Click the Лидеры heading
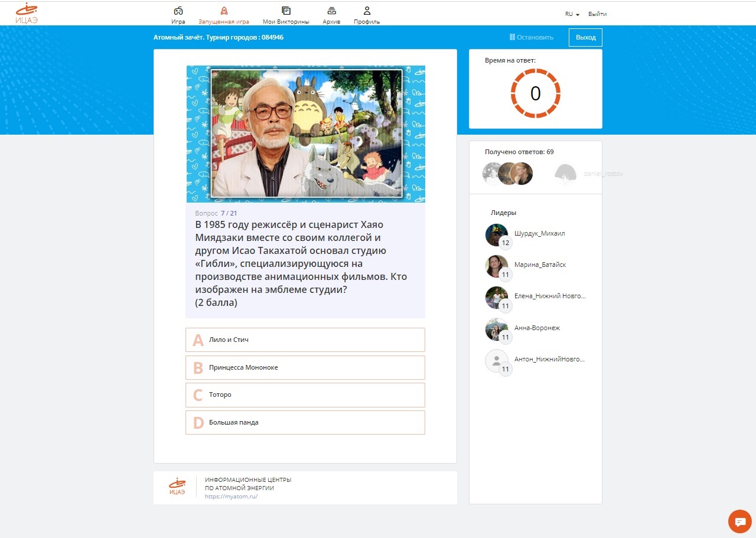This screenshot has width=756, height=538. [x=503, y=213]
